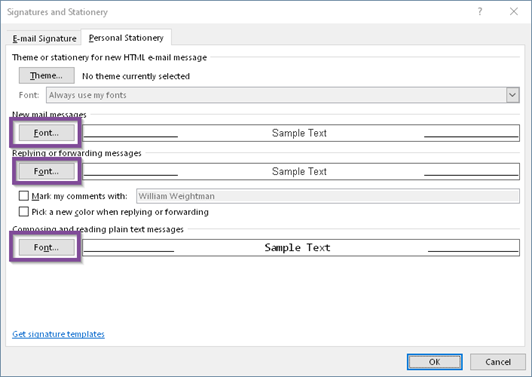532x377 pixels.
Task: Switch to the E-mail Signature tab
Action: tap(44, 38)
